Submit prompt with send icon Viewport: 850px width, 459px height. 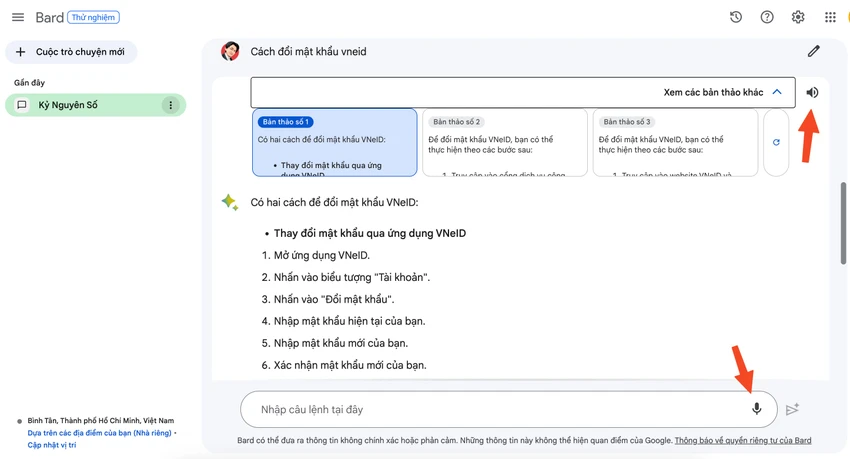pos(792,409)
